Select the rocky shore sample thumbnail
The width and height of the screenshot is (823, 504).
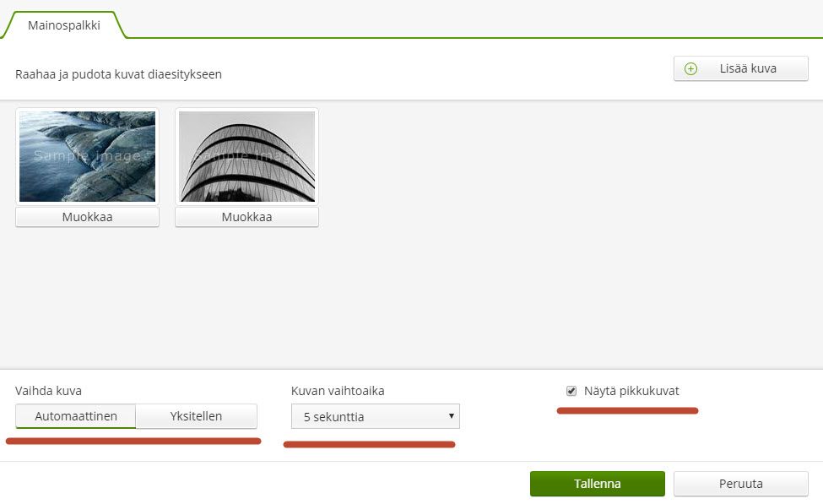87,156
